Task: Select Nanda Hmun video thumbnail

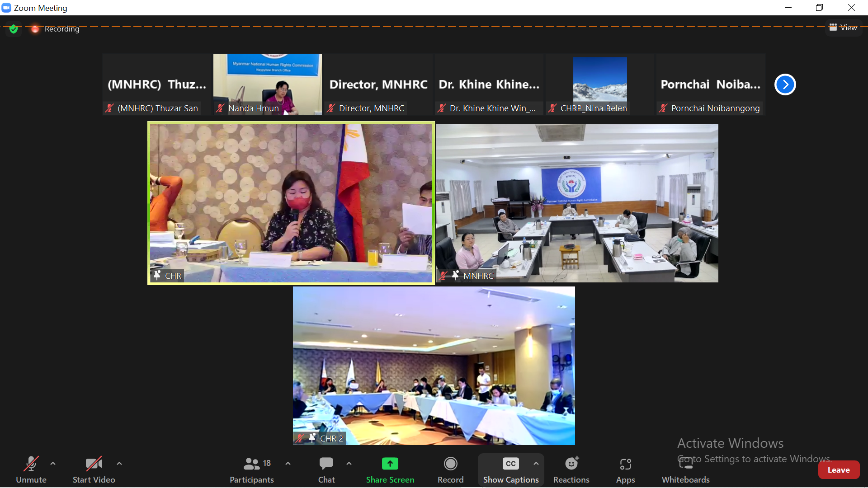Action: [x=268, y=84]
